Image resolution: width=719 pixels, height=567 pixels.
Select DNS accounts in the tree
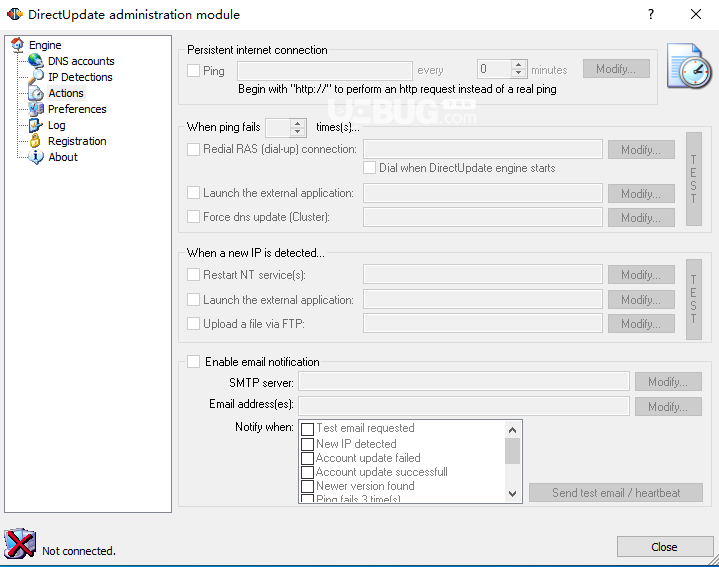81,61
